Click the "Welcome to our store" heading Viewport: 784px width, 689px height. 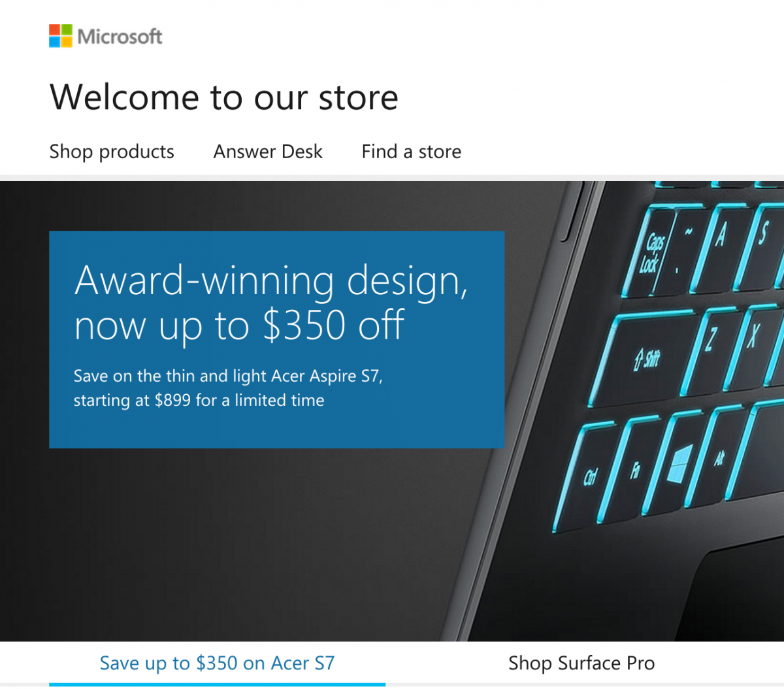pyautogui.click(x=224, y=97)
